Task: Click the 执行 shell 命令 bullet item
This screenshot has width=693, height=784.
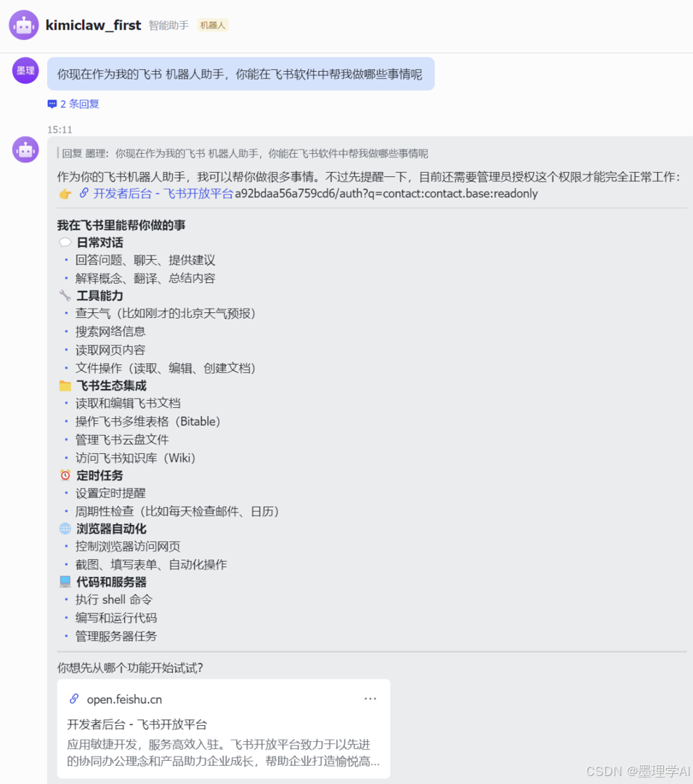Action: click(x=114, y=600)
